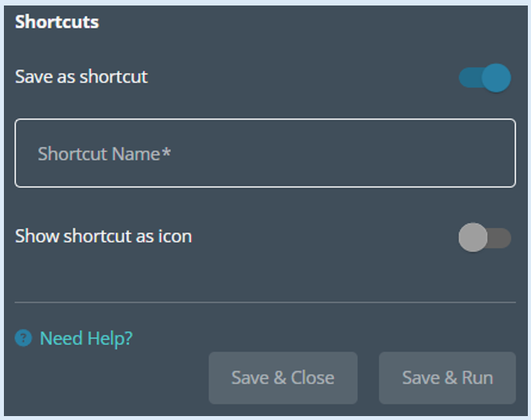Screen dimensions: 531x420
Task: Save the shortcut and run it
Action: [x=448, y=378]
